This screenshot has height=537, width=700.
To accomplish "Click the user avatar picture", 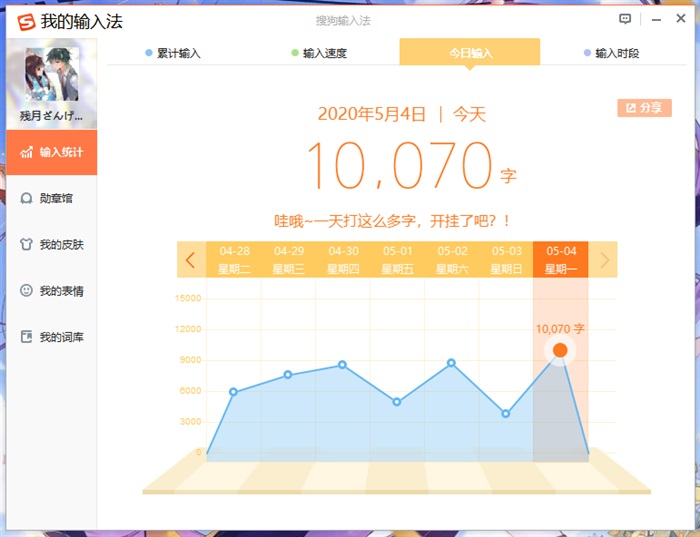I will 51,75.
